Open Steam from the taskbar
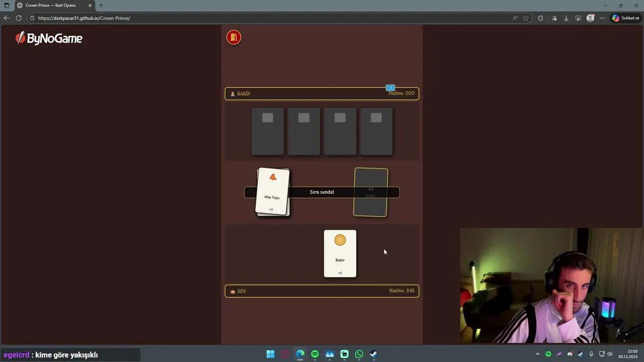This screenshot has width=644, height=362. tap(374, 354)
